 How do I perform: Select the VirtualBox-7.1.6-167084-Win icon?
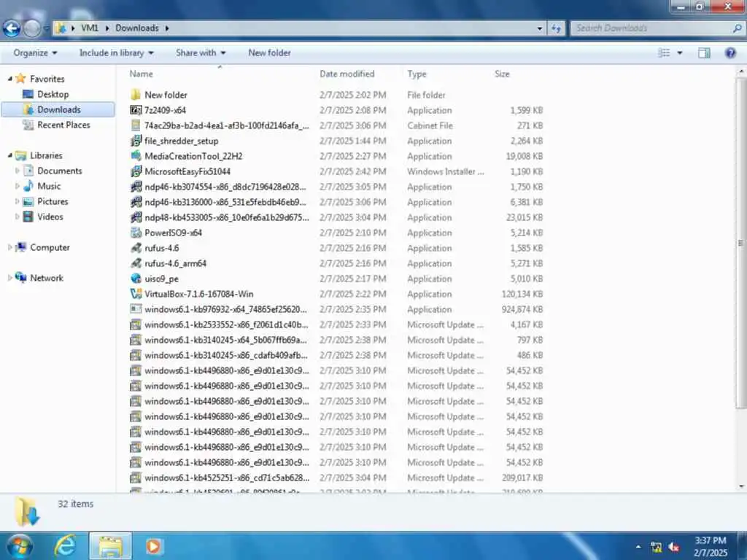136,294
